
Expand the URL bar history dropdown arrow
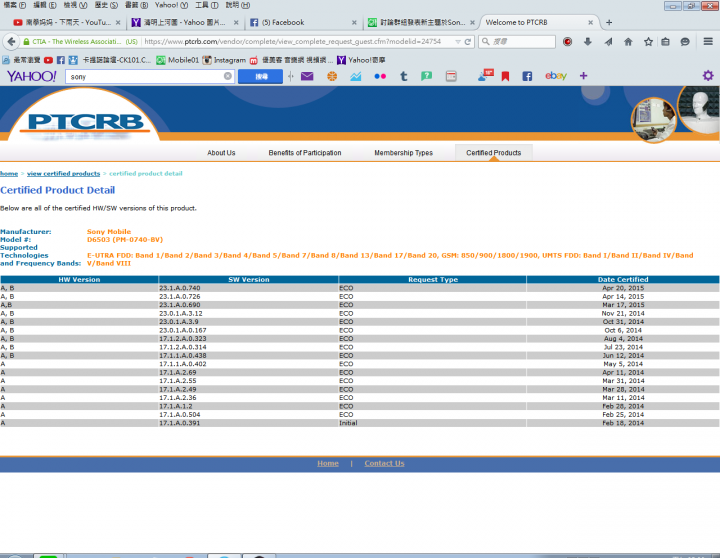pos(458,42)
